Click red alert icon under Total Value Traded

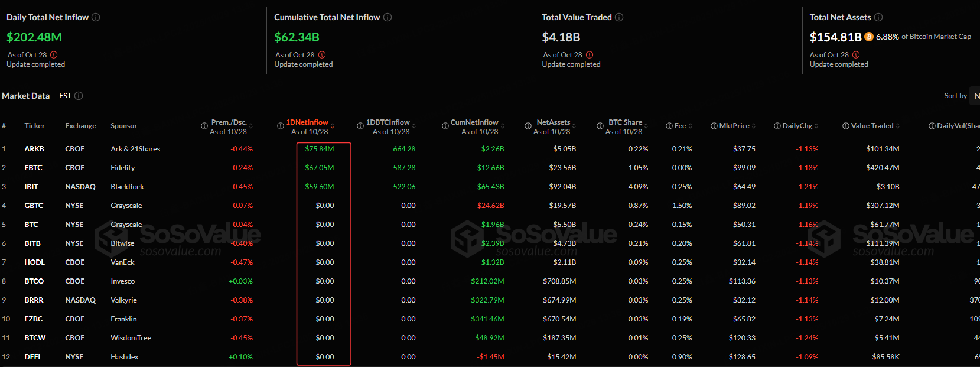click(x=590, y=55)
